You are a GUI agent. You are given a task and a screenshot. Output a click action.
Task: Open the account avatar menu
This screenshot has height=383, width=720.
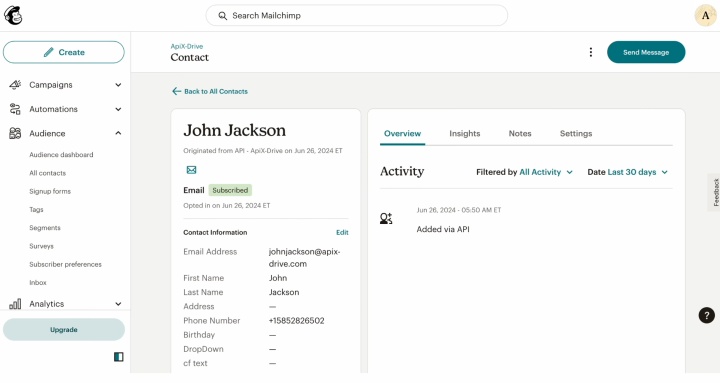705,16
